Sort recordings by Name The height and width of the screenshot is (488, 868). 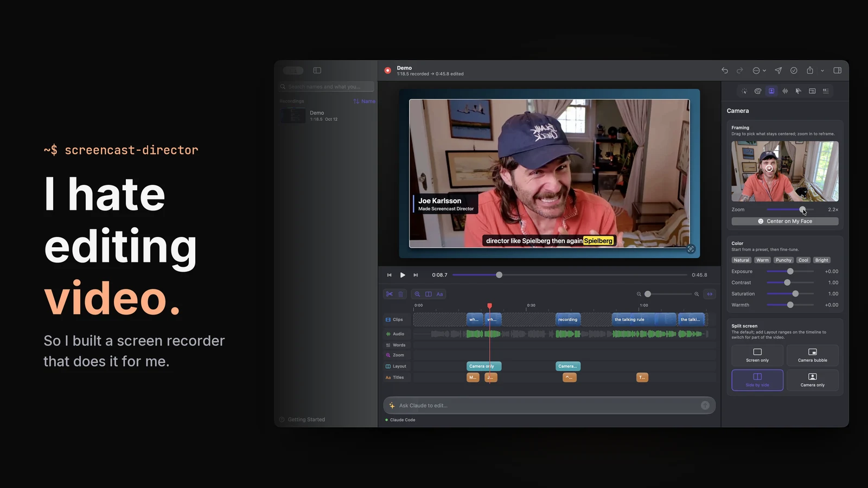364,101
